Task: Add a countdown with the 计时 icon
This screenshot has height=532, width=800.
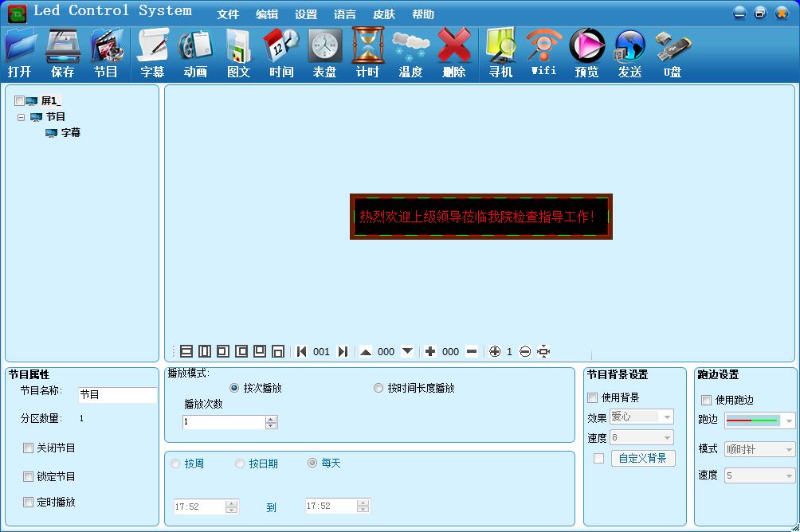Action: [x=367, y=53]
